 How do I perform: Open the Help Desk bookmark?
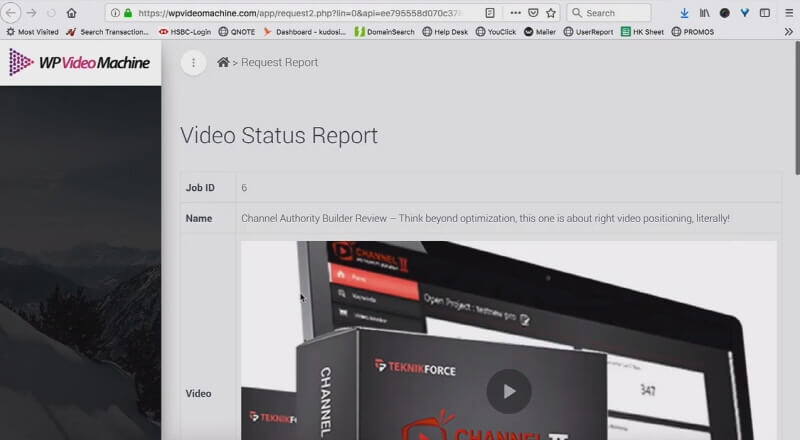(x=445, y=32)
